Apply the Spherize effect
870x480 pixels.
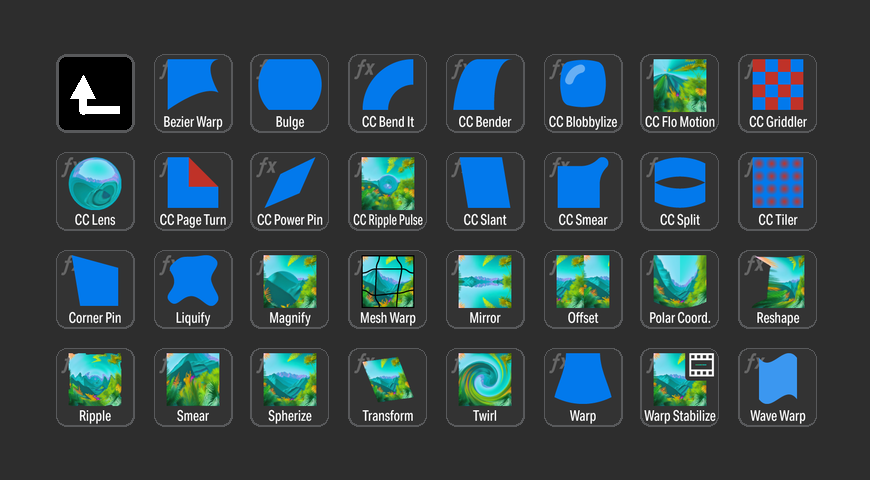point(290,387)
